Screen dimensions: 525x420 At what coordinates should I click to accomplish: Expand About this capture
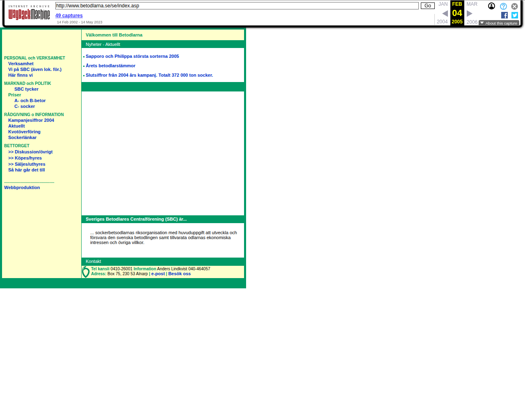point(499,23)
